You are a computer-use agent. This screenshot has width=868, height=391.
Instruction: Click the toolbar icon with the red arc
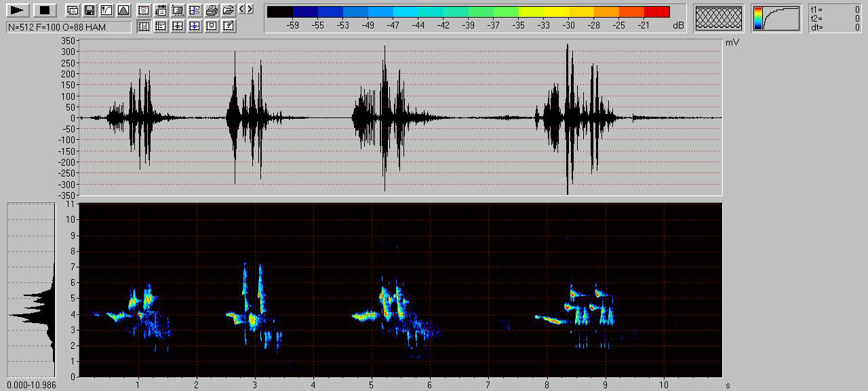click(144, 10)
